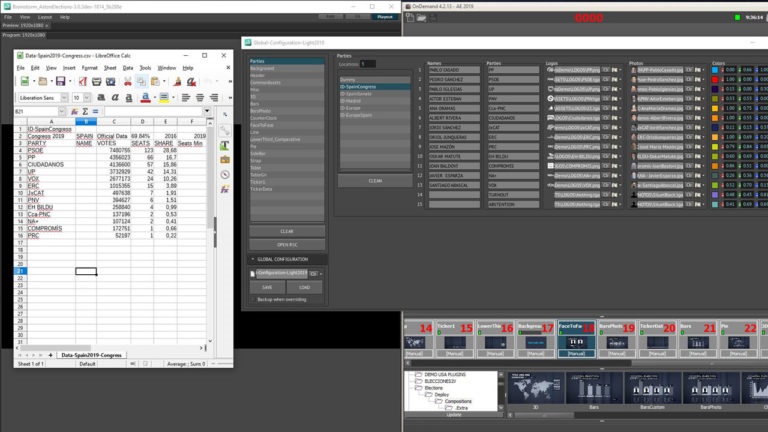Screen dimensions: 768x432
Task: Click cell A4 containing PSOE
Action: point(50,150)
